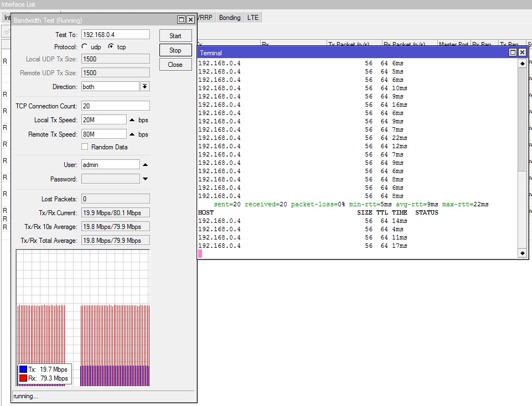Collapse the Remote Tx Speed arrow
This screenshot has width=532, height=406.
click(x=132, y=134)
